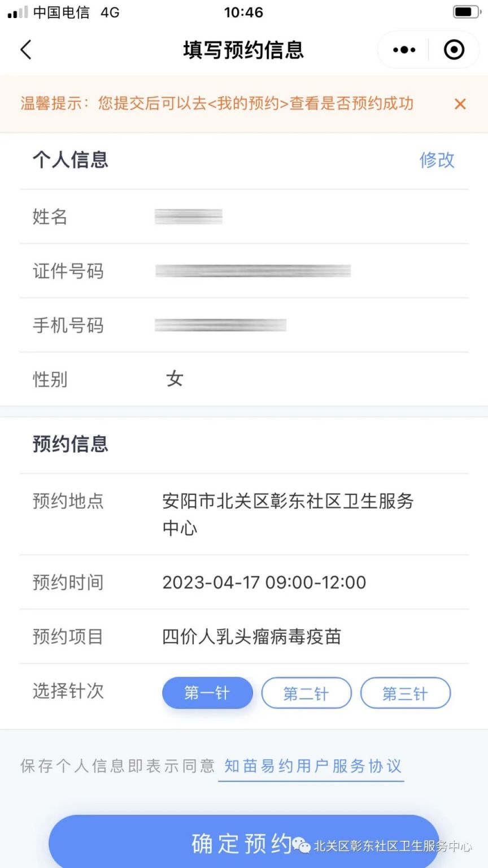Tap the blurred 证件号码 field value
The height and width of the screenshot is (868, 488).
253,271
